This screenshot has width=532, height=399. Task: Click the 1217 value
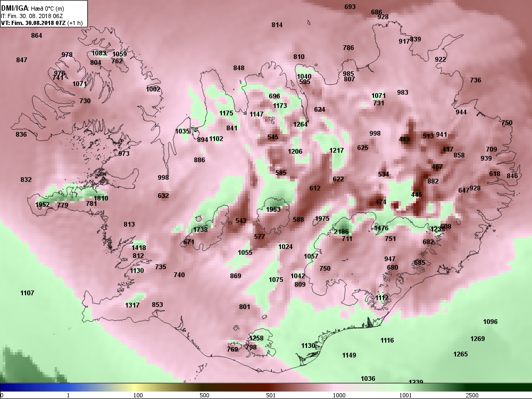(x=337, y=151)
